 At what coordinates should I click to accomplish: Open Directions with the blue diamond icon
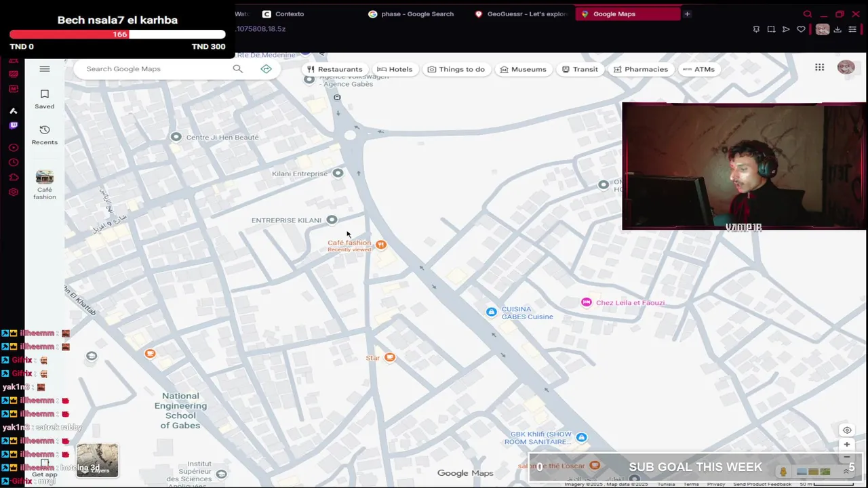[266, 68]
